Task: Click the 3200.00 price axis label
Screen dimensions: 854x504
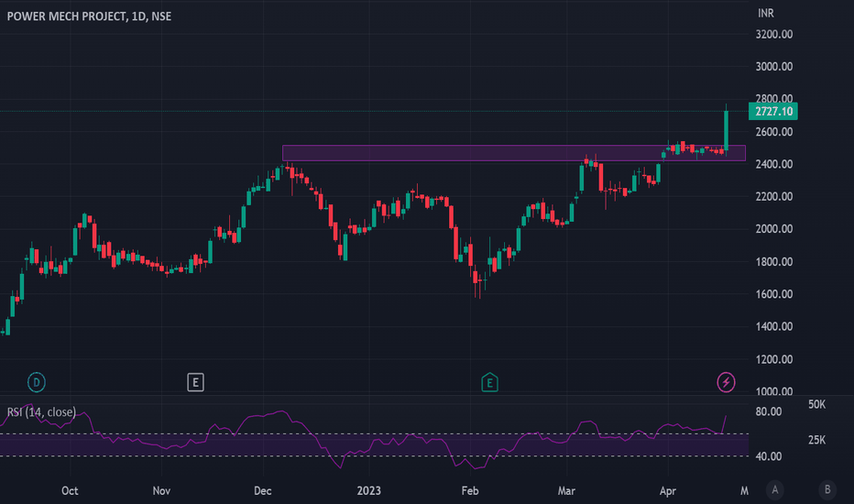Action: (x=774, y=34)
